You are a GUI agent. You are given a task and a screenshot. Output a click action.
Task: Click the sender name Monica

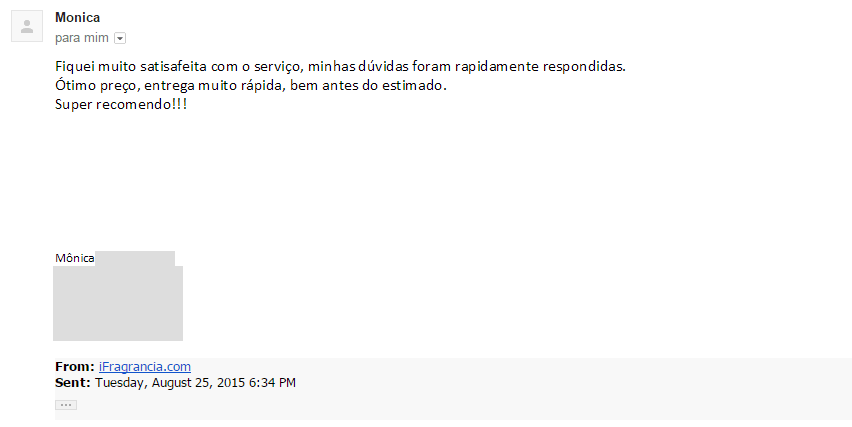77,17
